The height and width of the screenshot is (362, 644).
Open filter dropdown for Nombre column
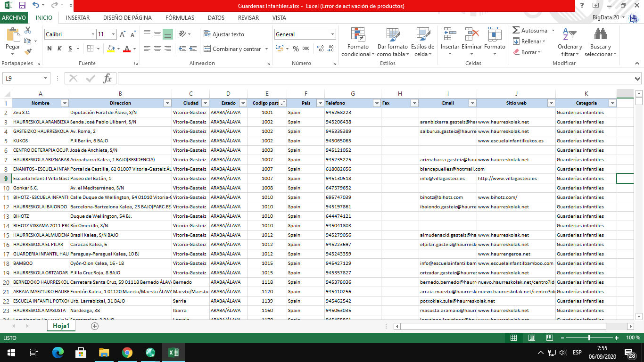point(65,103)
